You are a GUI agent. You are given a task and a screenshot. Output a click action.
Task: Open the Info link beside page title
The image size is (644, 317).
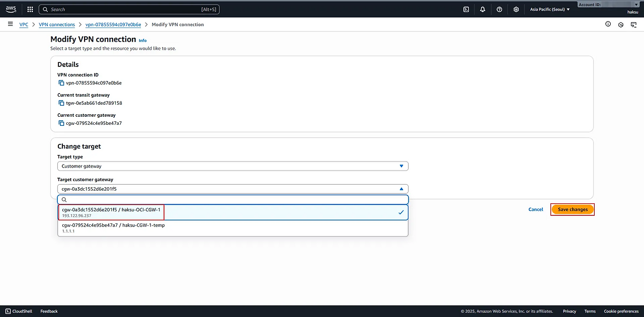click(143, 40)
